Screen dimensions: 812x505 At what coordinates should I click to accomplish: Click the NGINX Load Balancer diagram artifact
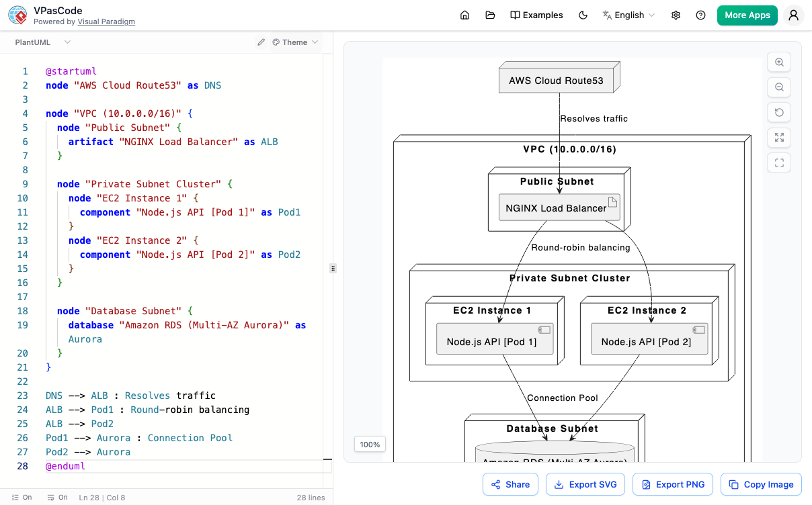pyautogui.click(x=559, y=208)
